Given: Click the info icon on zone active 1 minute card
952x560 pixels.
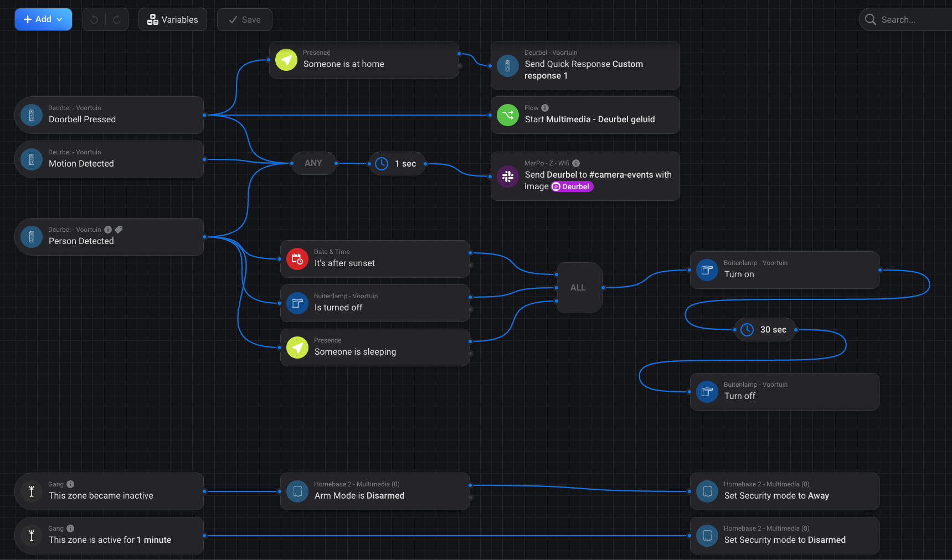Looking at the screenshot, I should point(70,528).
